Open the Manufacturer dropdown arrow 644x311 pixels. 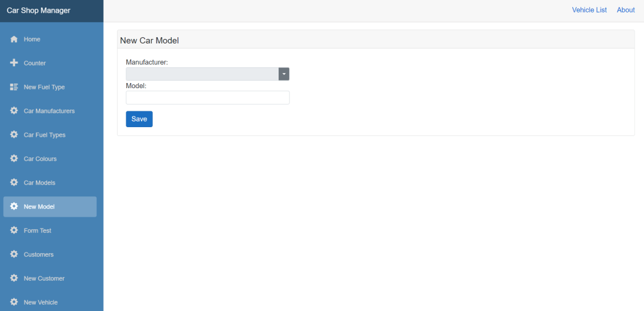click(284, 74)
